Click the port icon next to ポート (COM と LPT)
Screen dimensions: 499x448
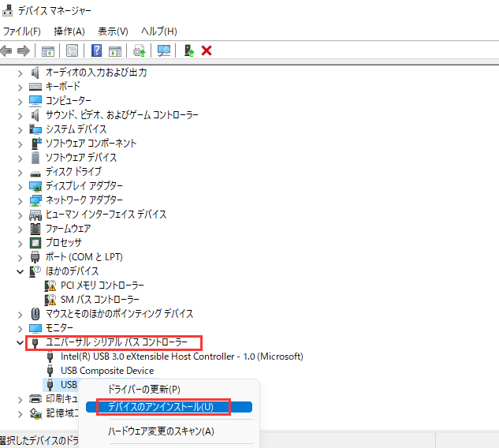click(35, 257)
